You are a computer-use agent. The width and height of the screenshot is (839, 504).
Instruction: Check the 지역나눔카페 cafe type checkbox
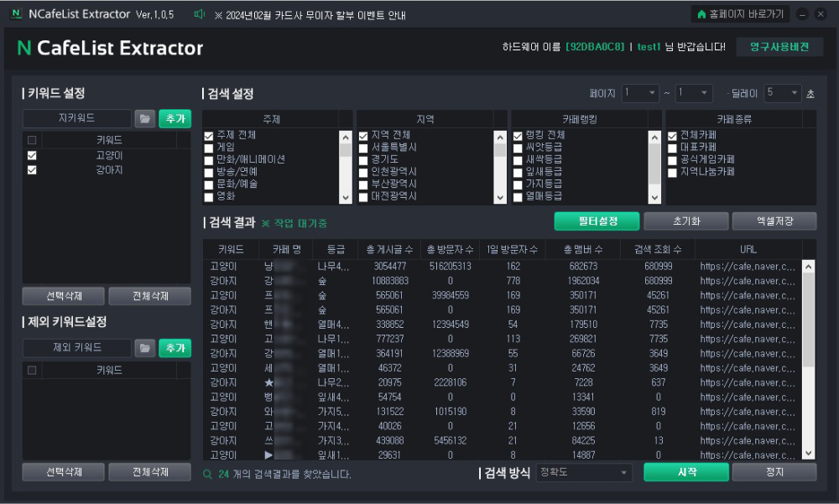[x=673, y=172]
